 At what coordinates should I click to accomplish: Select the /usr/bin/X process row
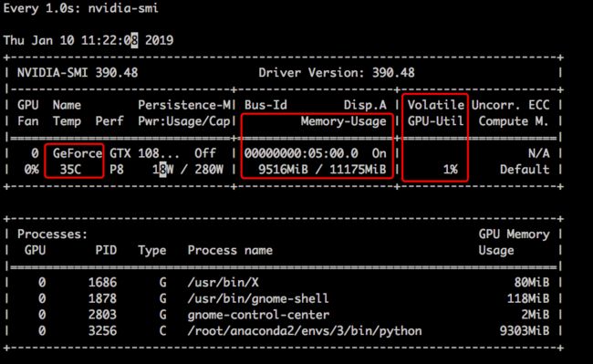(283, 283)
